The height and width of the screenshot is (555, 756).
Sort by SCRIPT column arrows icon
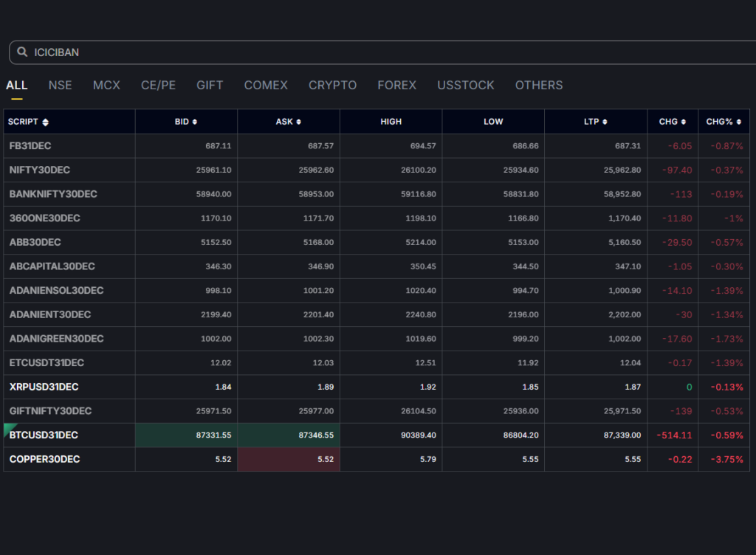[46, 123]
